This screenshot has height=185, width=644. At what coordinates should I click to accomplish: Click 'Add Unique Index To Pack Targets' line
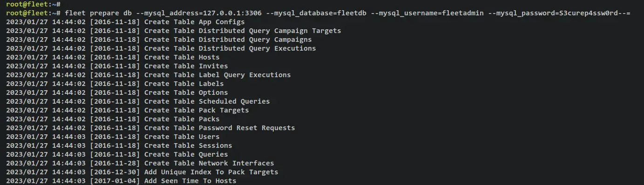click(142, 172)
